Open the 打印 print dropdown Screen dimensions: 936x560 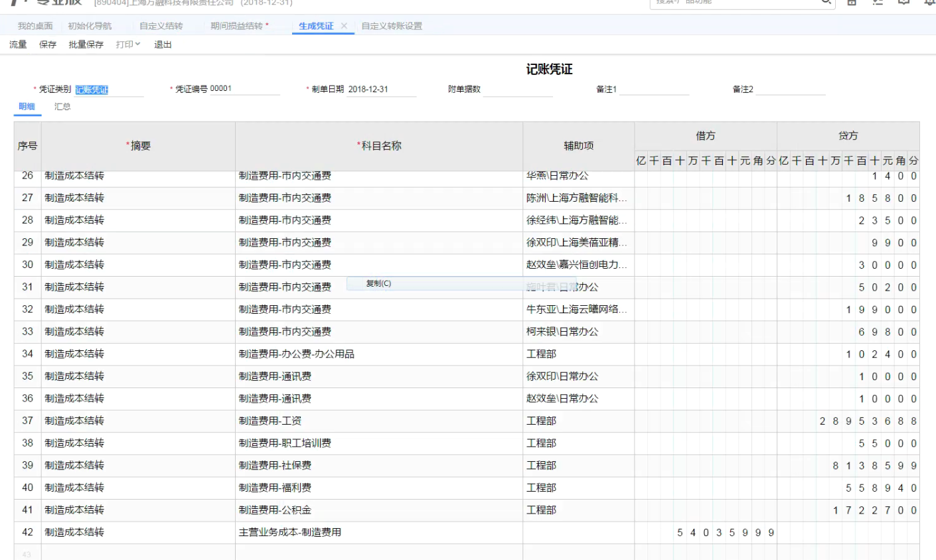coord(127,44)
